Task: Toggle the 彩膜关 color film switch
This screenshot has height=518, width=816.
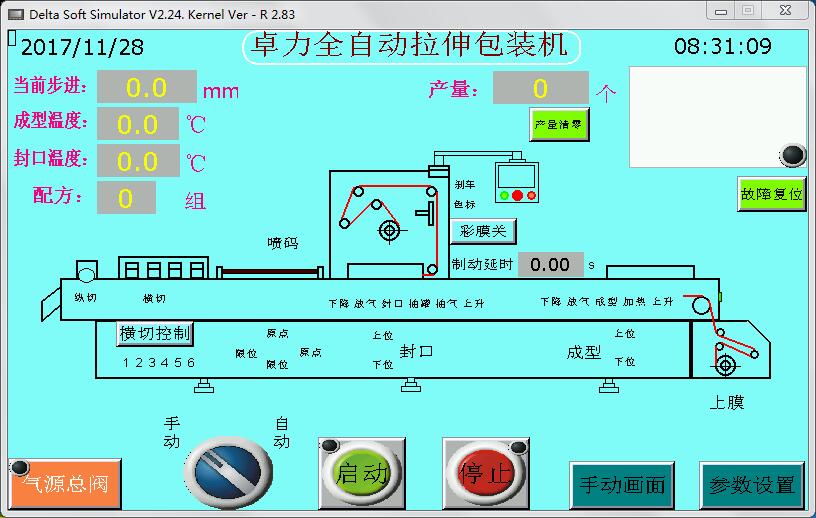Action: tap(483, 232)
